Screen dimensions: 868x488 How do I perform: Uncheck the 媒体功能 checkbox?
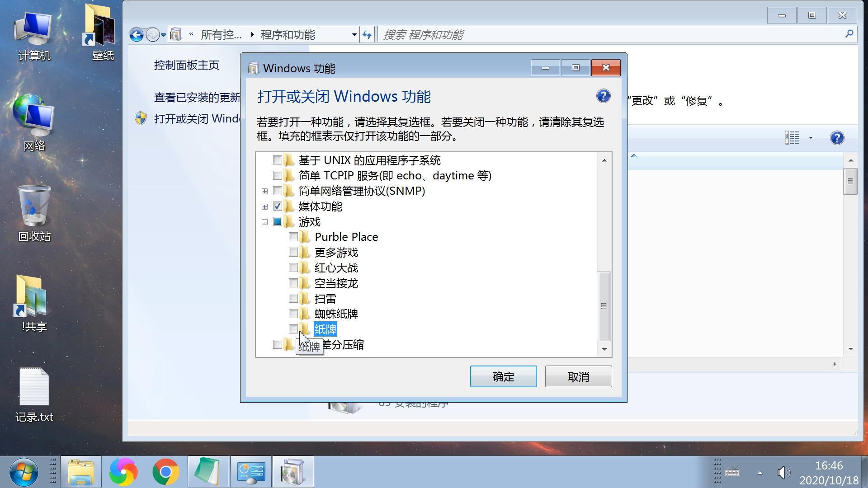pos(278,206)
